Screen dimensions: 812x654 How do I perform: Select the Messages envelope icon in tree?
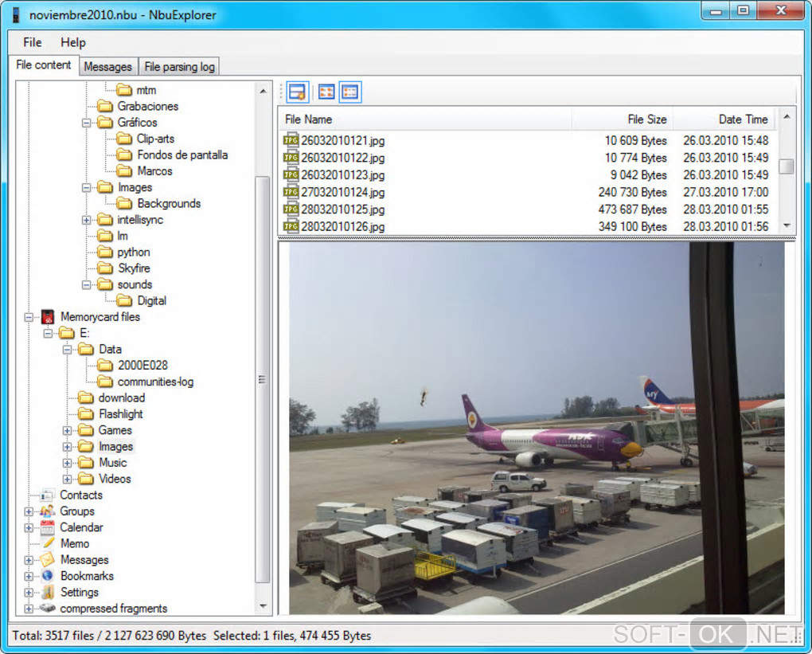pos(48,560)
